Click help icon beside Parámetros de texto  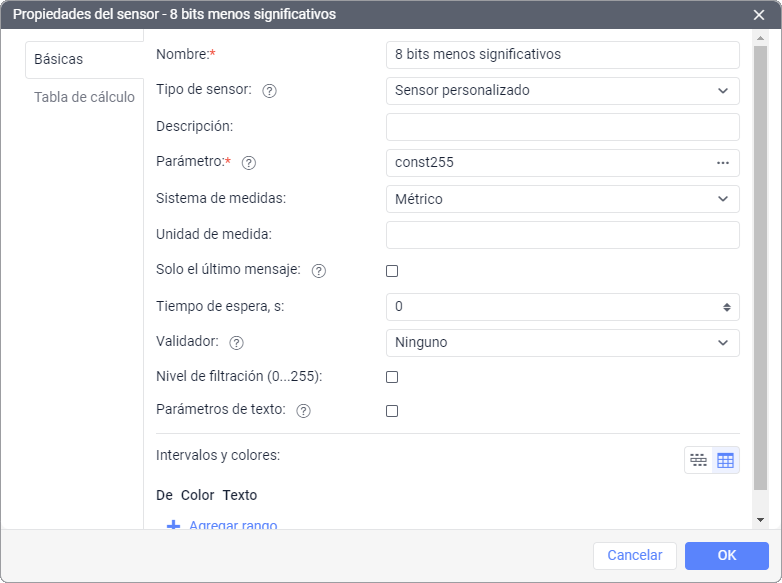pos(303,410)
